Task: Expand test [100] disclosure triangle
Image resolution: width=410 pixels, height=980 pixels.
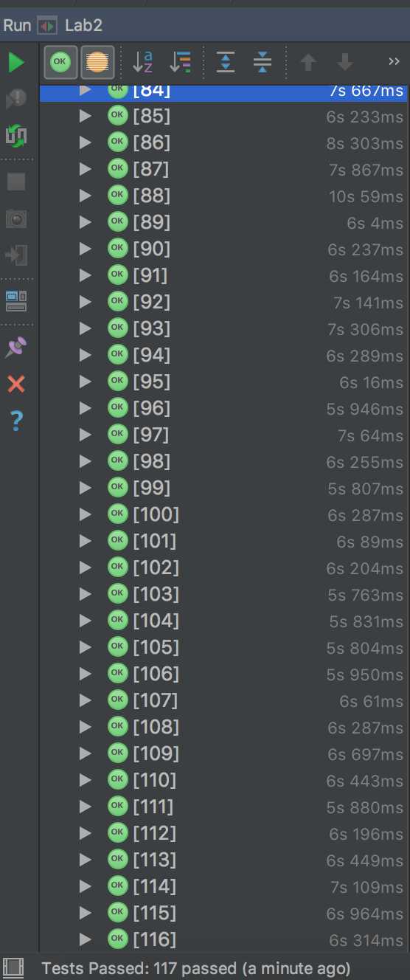Action: pyautogui.click(x=86, y=514)
